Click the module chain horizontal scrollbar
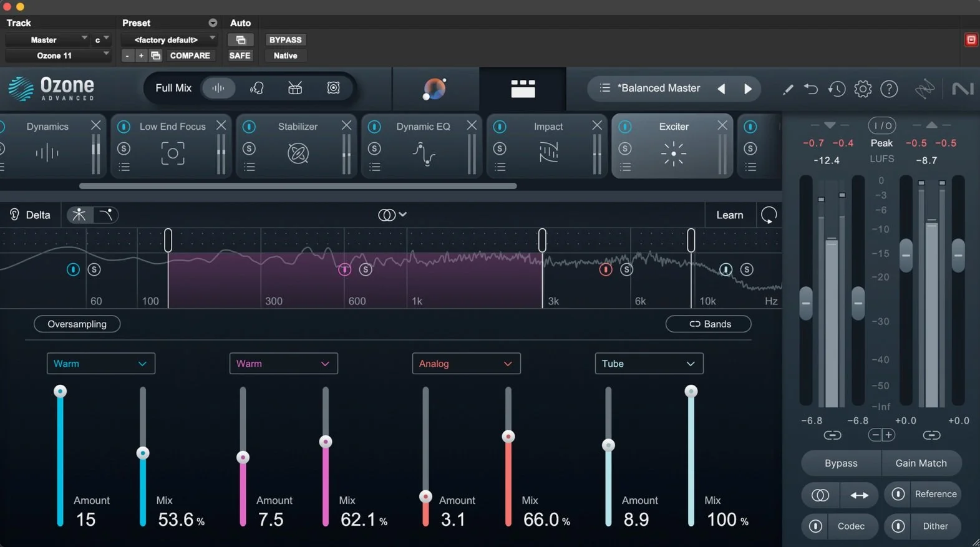 click(298, 186)
